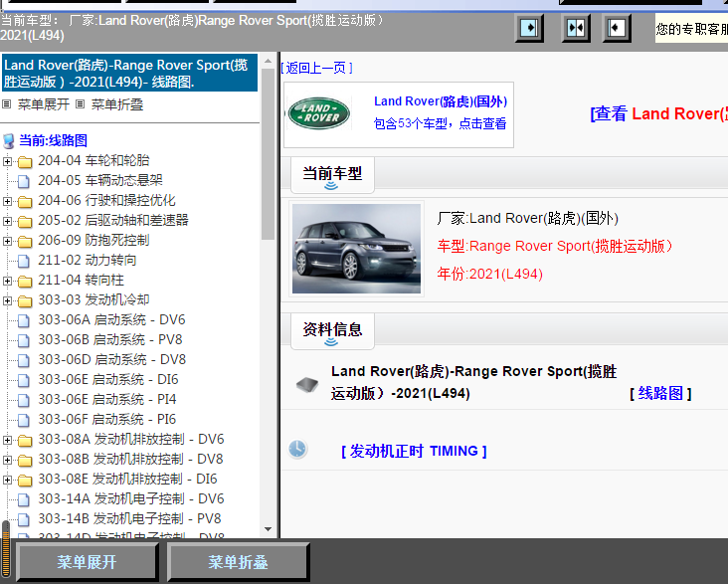This screenshot has height=584, width=728.
Task: Click document icon of 303-06D 启动系统 - DV8
Action: [24, 361]
